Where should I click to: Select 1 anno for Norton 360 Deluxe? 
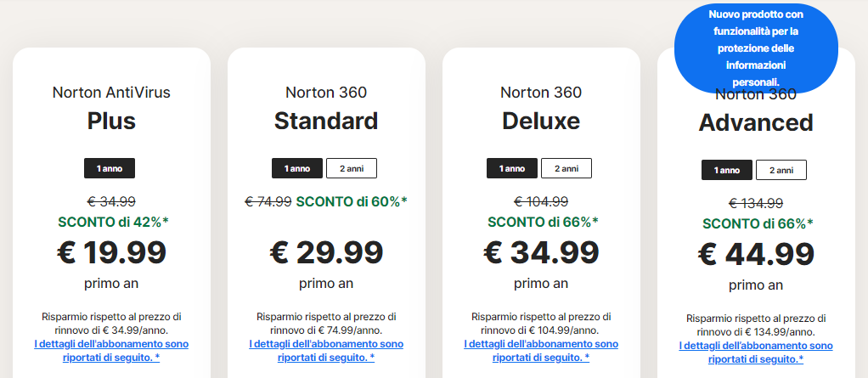[512, 168]
